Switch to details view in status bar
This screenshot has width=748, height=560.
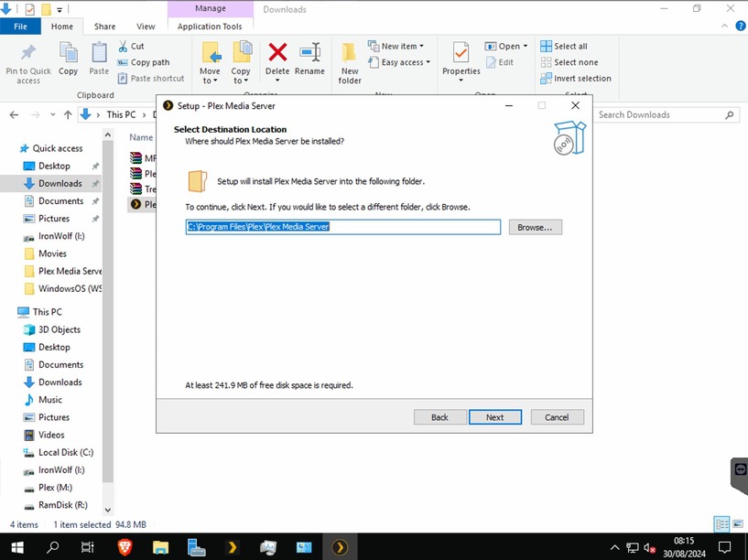(721, 524)
